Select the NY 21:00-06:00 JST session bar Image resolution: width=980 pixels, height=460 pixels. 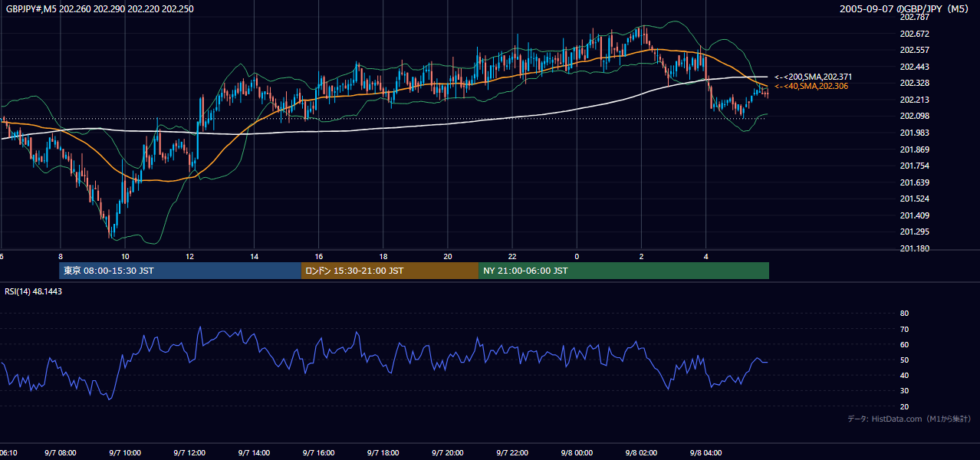[x=623, y=271]
